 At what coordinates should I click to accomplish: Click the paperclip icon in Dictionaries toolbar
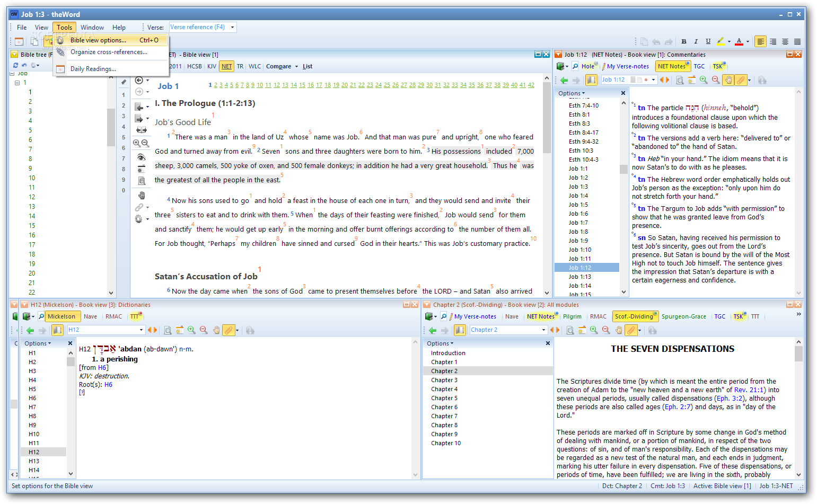pos(229,330)
